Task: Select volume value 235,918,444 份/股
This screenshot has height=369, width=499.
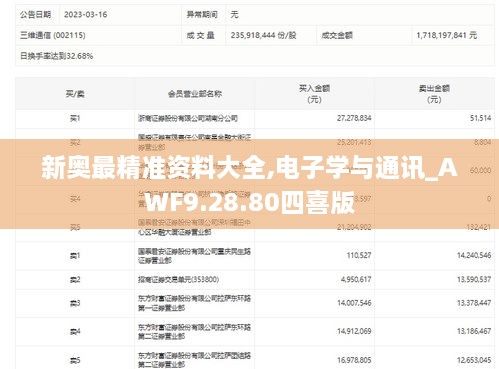Action: (263, 35)
